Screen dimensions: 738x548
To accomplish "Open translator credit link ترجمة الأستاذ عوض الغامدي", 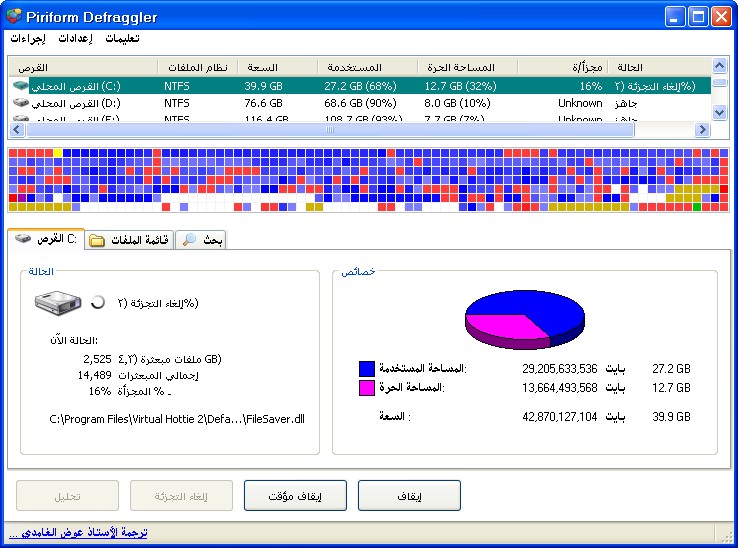I will (x=78, y=533).
